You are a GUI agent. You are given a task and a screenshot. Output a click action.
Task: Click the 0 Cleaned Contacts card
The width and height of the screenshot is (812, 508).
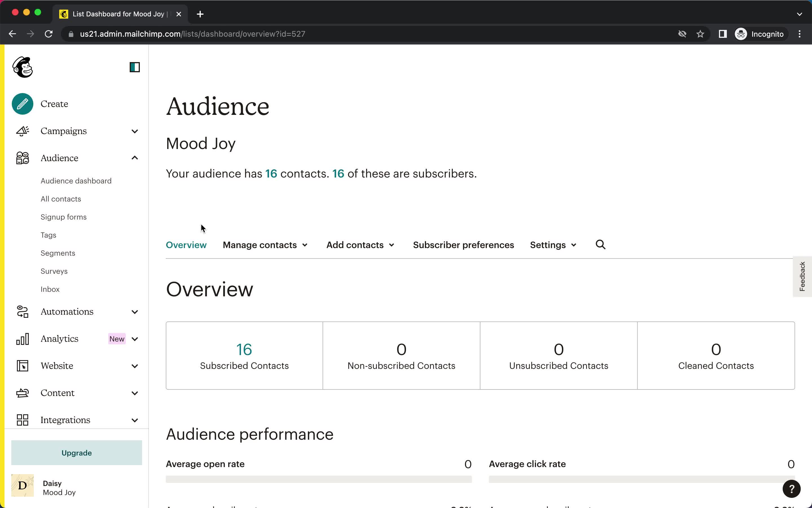coord(716,356)
